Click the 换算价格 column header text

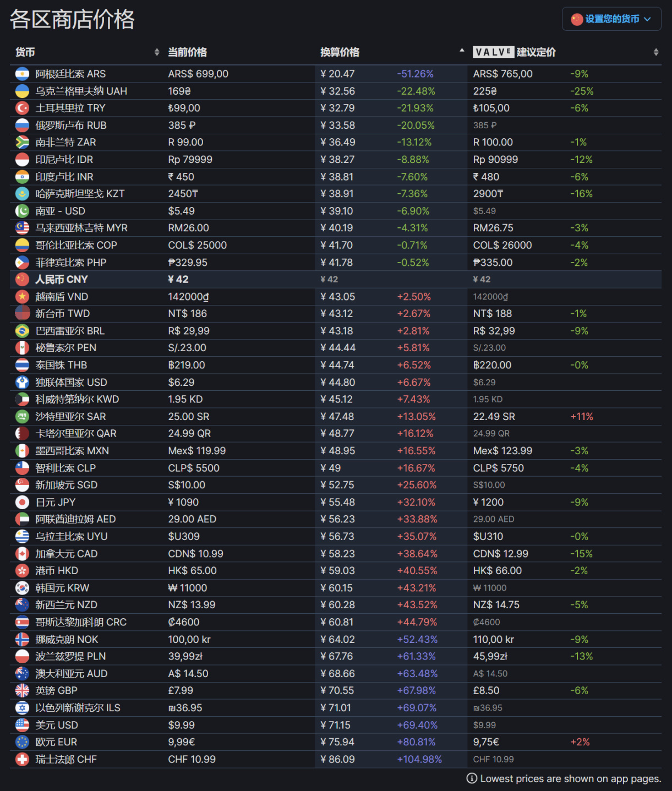340,52
